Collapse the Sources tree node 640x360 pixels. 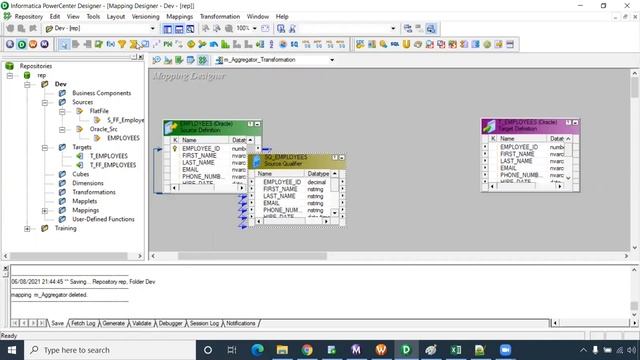(44, 102)
